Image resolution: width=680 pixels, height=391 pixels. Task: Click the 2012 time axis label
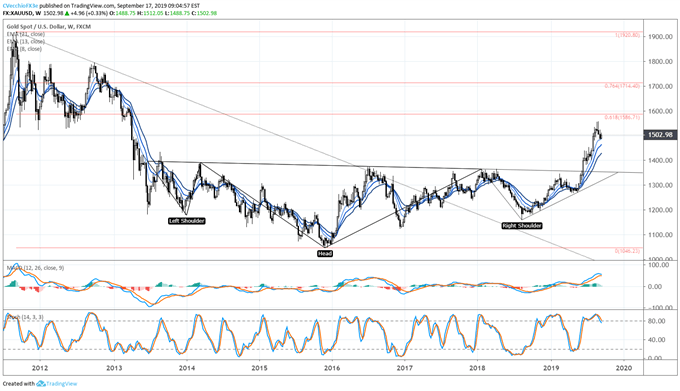[40, 368]
